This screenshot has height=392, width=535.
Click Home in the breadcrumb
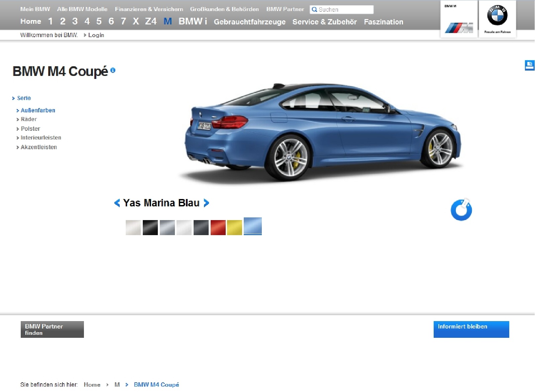92,385
